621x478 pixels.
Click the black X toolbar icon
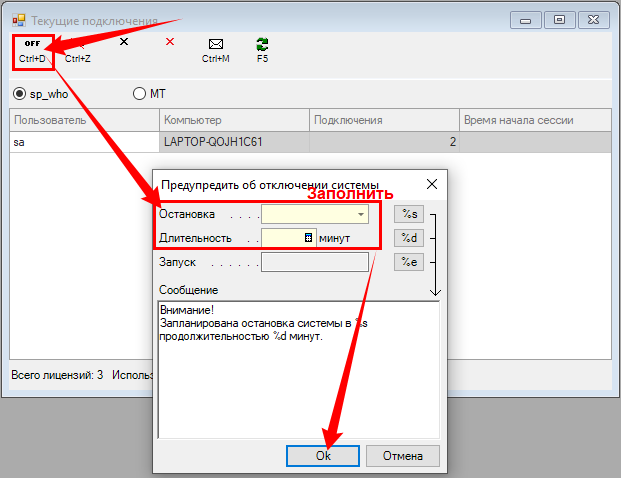coord(124,43)
